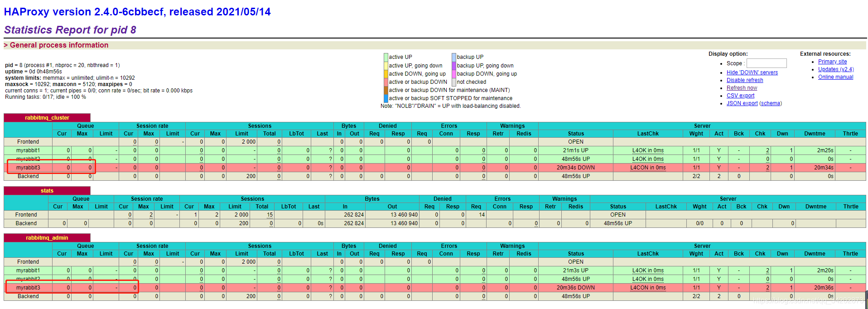
Task: Click the Backend row label in rabbitmq_cluster table
Action: pyautogui.click(x=28, y=176)
